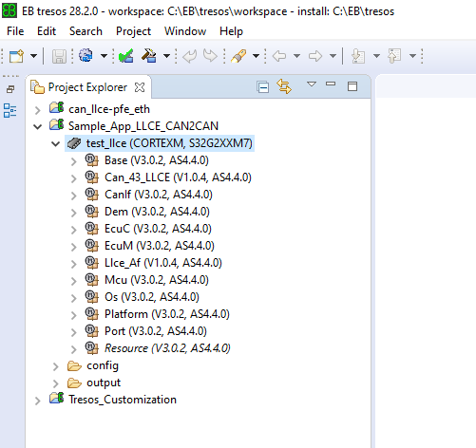The image size is (476, 448).
Task: Open the Edit menu
Action: 47,31
